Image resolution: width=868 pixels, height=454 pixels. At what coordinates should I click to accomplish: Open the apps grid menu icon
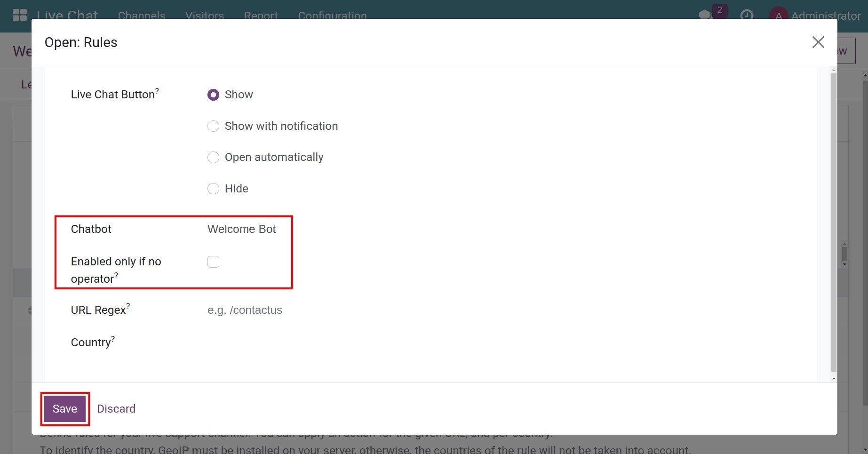19,15
